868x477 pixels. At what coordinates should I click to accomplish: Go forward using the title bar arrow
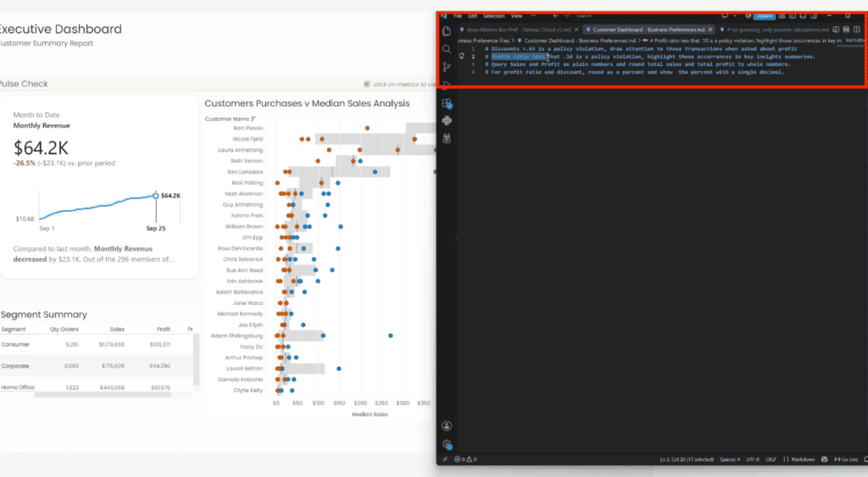click(565, 16)
